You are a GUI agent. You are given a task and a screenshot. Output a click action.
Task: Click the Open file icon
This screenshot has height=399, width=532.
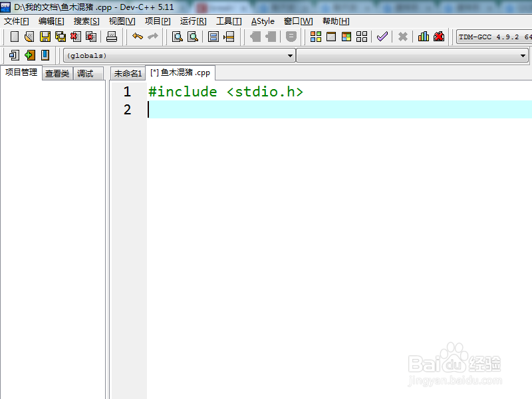point(29,37)
